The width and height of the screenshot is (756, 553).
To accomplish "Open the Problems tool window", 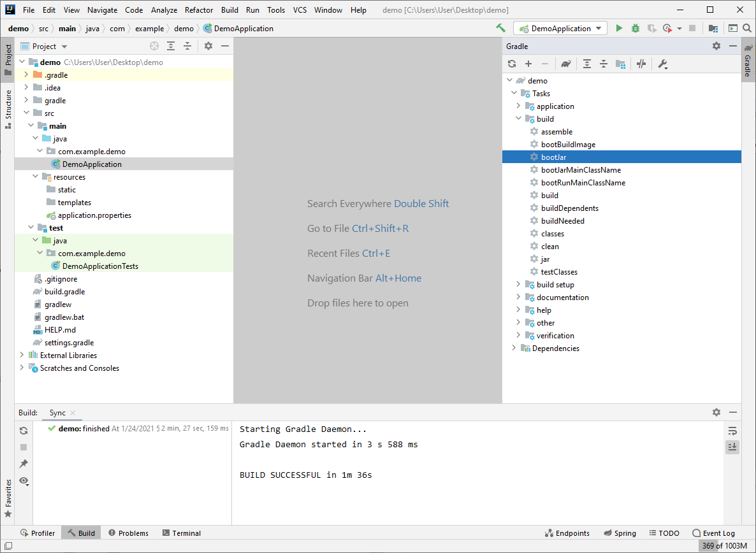I will tap(128, 533).
